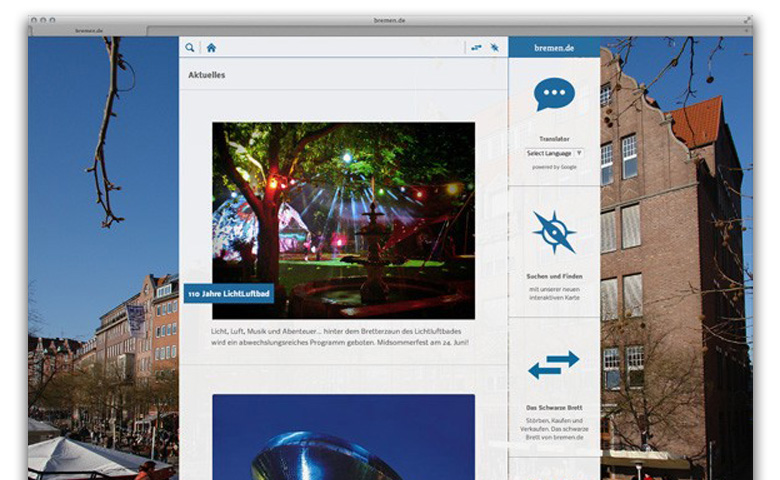780x480 pixels.
Task: Click the small compass icon in the top bar
Action: (494, 48)
